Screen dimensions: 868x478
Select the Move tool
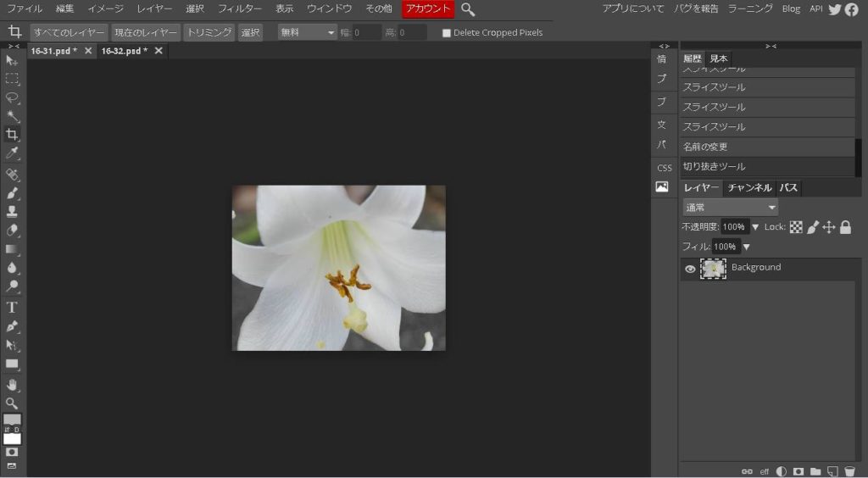tap(12, 61)
